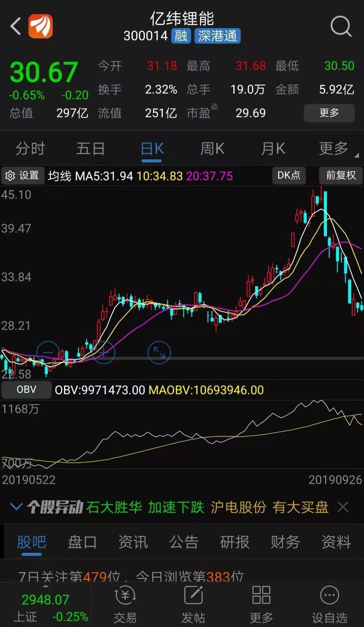Image resolution: width=364 pixels, height=627 pixels.
Task: Dismiss the 个股异动 ticker bar
Action: coord(343,507)
